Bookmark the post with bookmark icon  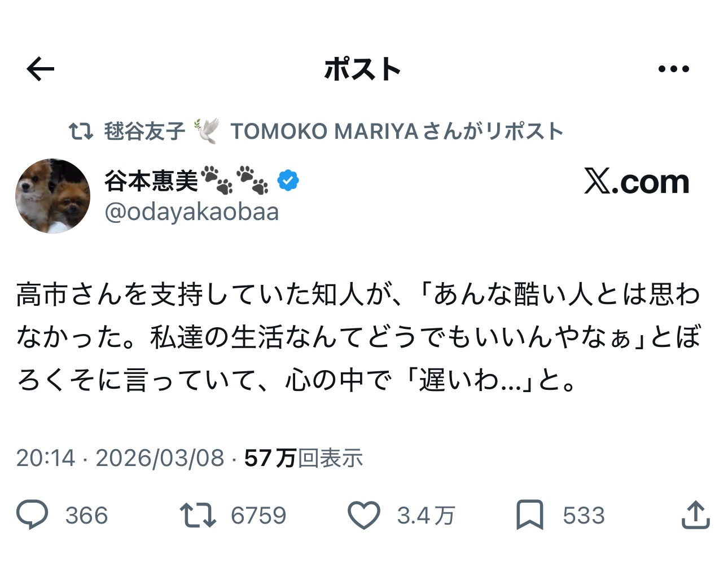pyautogui.click(x=529, y=515)
